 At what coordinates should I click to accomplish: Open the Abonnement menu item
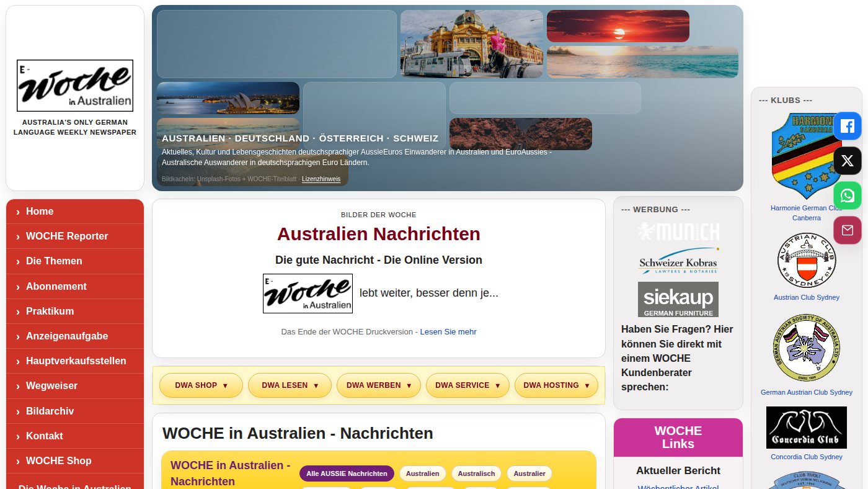click(75, 287)
